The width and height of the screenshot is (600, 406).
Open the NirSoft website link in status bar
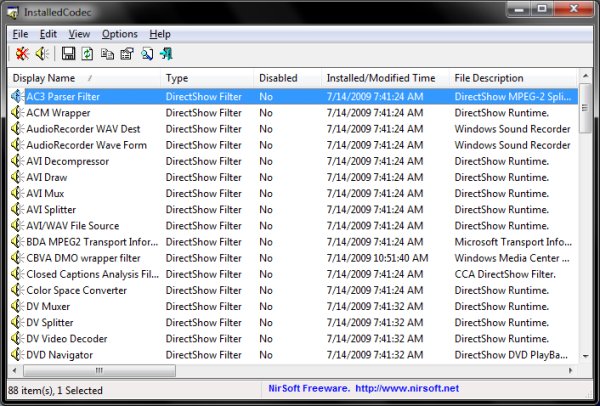361,387
